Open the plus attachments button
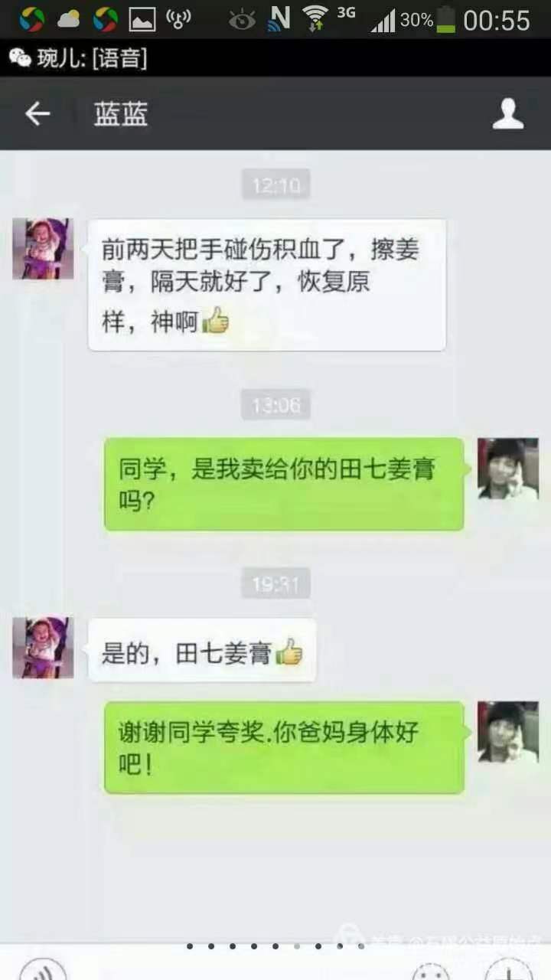The width and height of the screenshot is (551, 980). pos(509,969)
